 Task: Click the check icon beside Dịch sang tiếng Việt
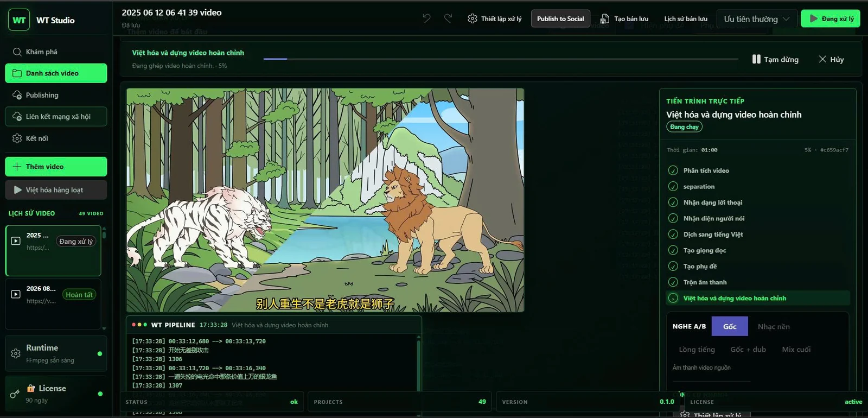coord(673,235)
